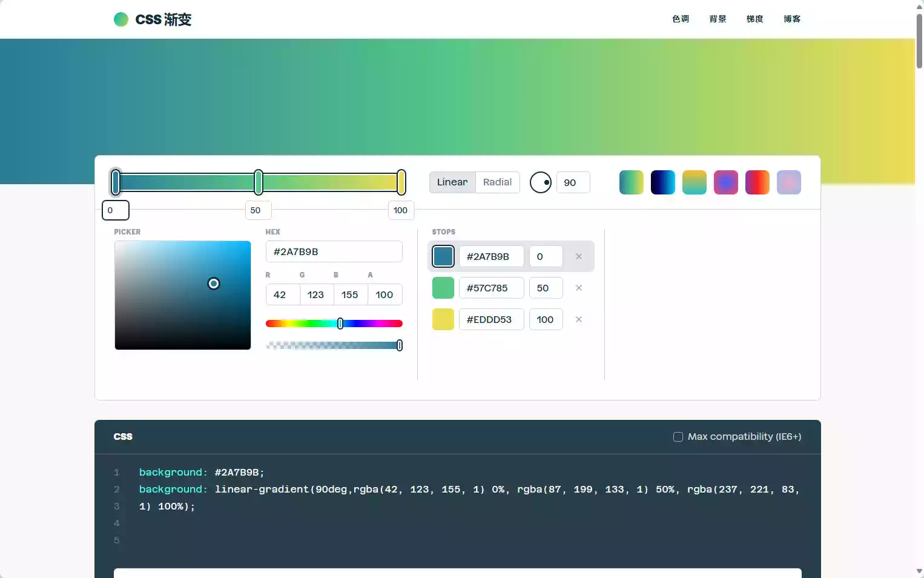Apply the blue-green-yellow preset swatch
Viewport: 924px width, 578px height.
point(632,182)
